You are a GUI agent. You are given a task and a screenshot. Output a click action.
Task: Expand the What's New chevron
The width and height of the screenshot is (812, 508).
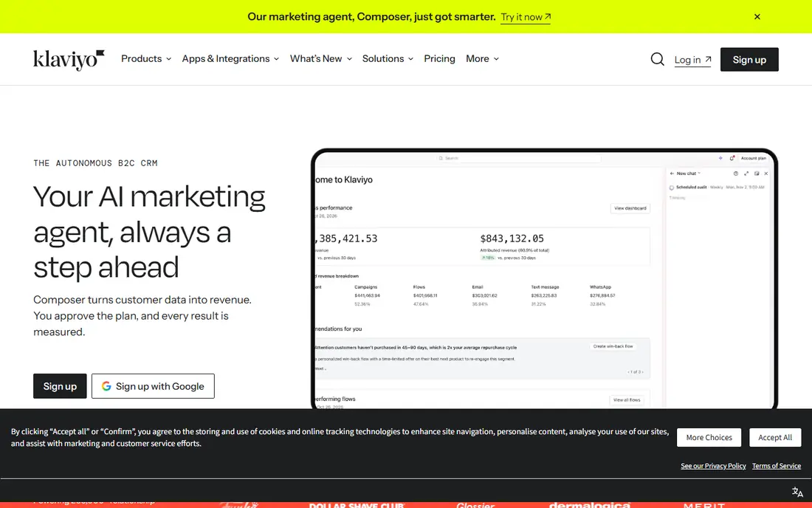pos(350,59)
